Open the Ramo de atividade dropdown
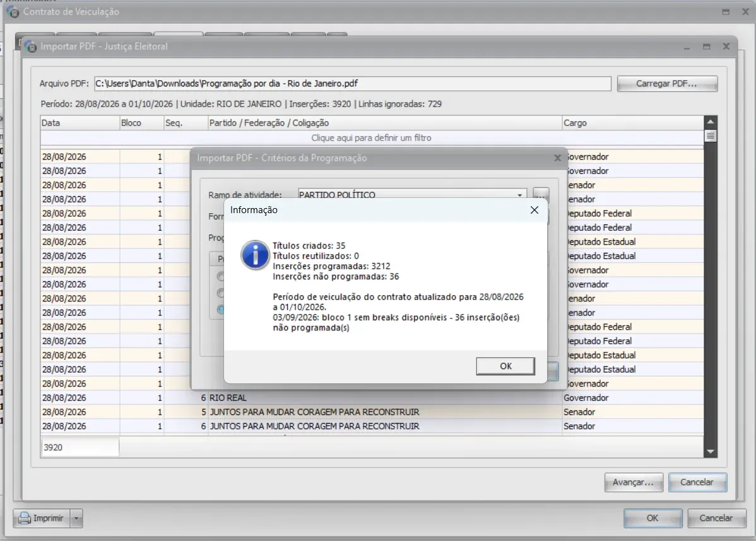The image size is (756, 541). [x=520, y=195]
